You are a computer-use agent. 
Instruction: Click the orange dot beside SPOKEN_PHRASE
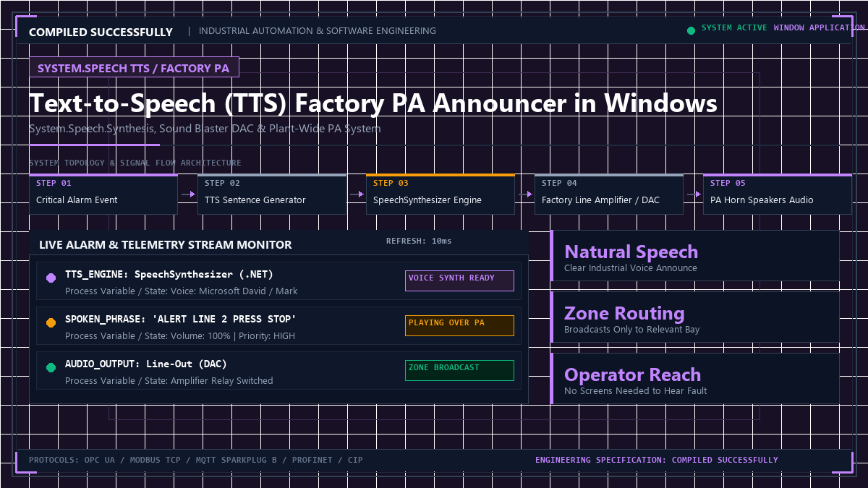click(x=51, y=323)
